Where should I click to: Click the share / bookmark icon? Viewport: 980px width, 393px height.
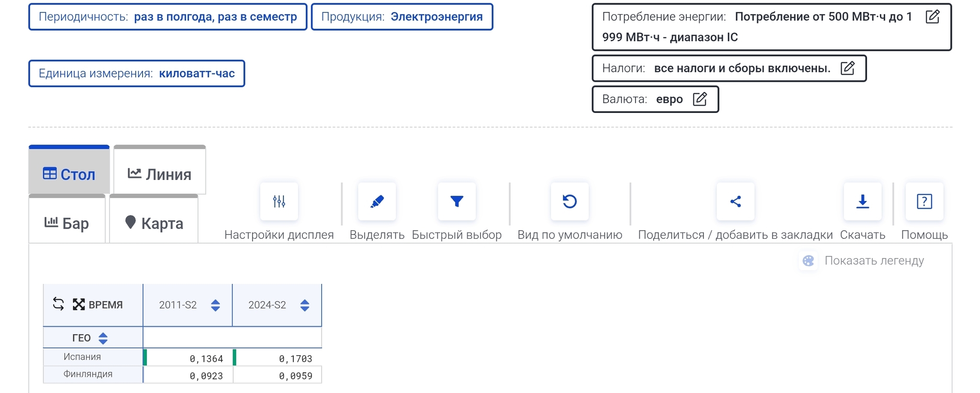pos(735,202)
